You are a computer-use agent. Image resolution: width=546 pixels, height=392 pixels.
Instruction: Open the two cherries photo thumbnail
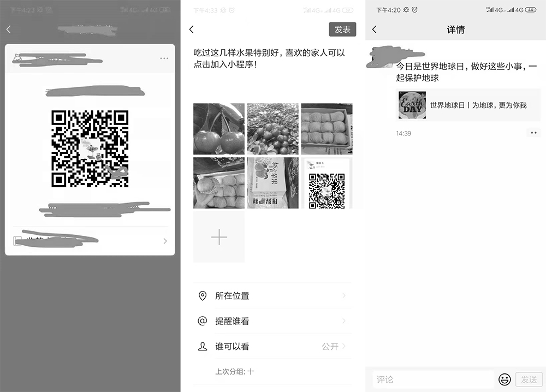tap(219, 129)
